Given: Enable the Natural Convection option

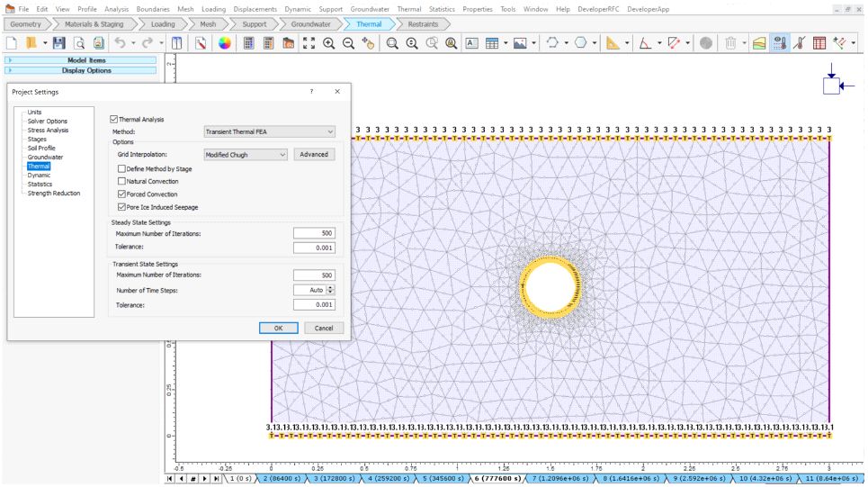Looking at the screenshot, I should 122,181.
